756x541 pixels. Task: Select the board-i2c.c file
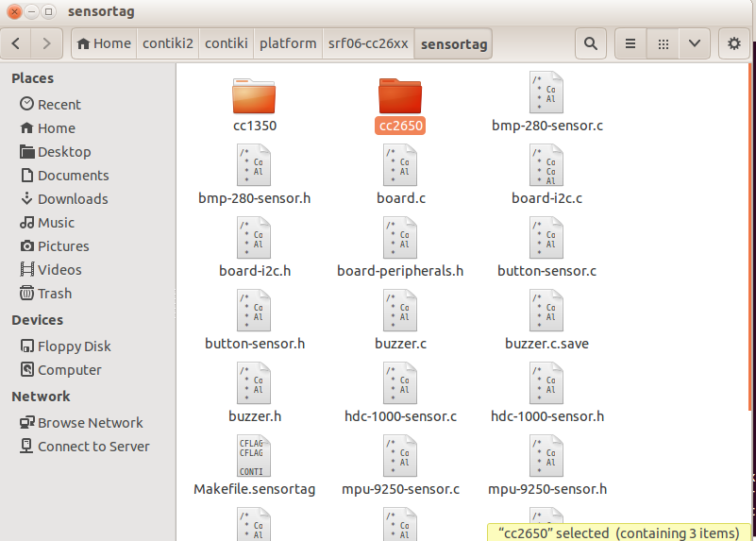pyautogui.click(x=546, y=175)
